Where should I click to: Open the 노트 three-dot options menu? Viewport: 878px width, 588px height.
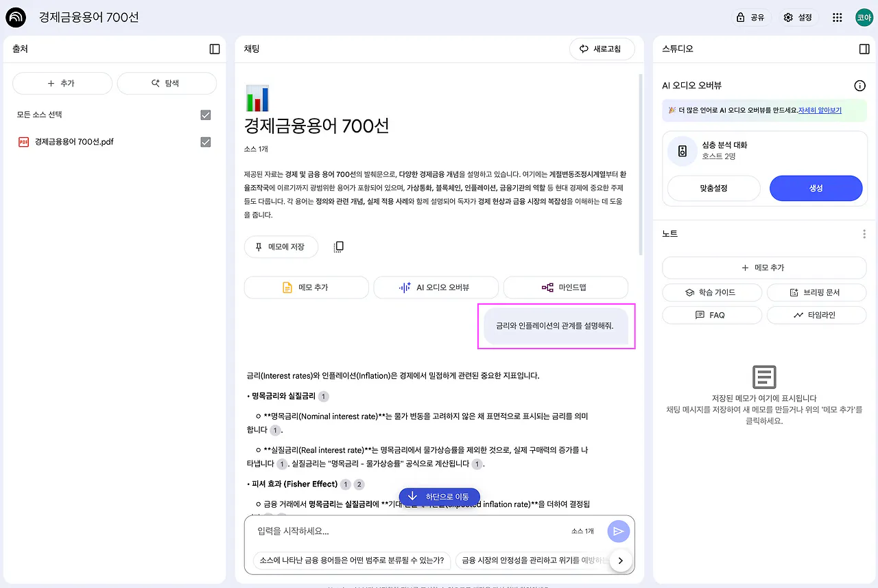pyautogui.click(x=864, y=233)
